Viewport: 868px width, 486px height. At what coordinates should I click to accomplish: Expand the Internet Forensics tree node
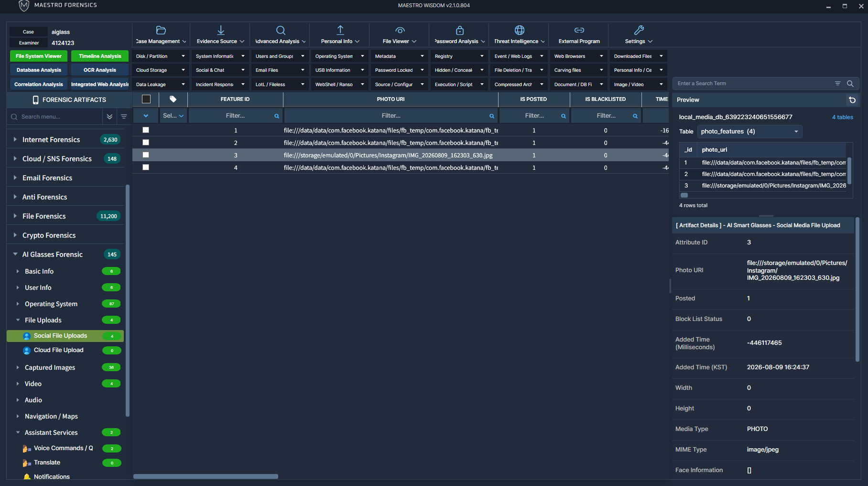pos(15,140)
